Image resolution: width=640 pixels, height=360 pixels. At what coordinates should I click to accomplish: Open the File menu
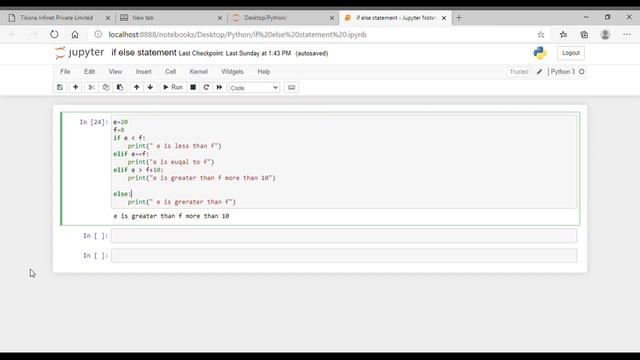tap(65, 71)
